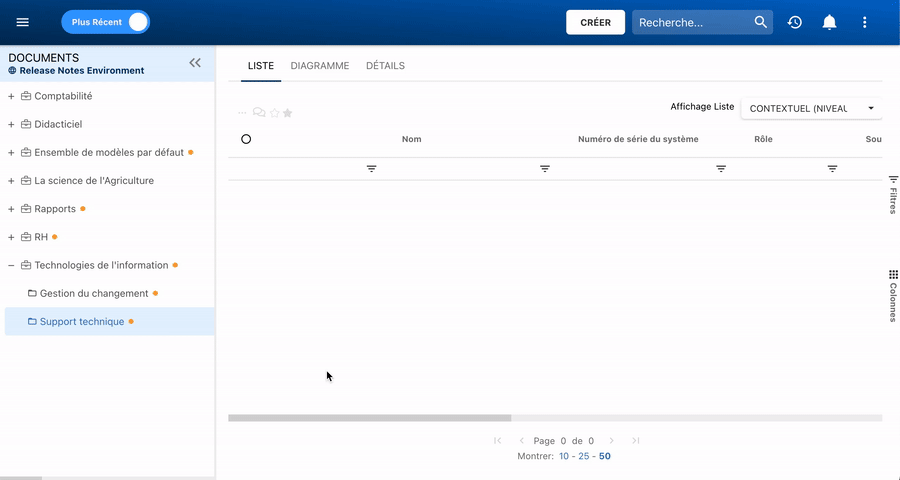900x480 pixels.
Task: Expand the Rapports tree node
Action: coord(11,209)
